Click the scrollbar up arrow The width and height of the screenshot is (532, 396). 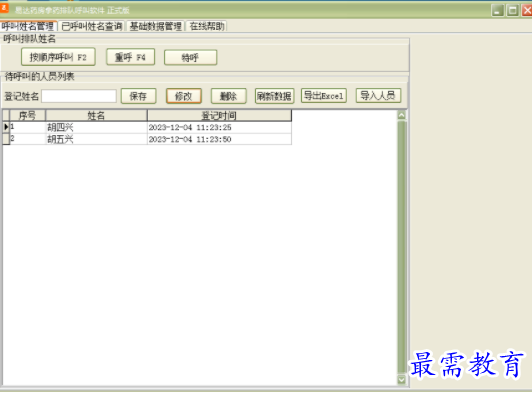click(x=401, y=115)
